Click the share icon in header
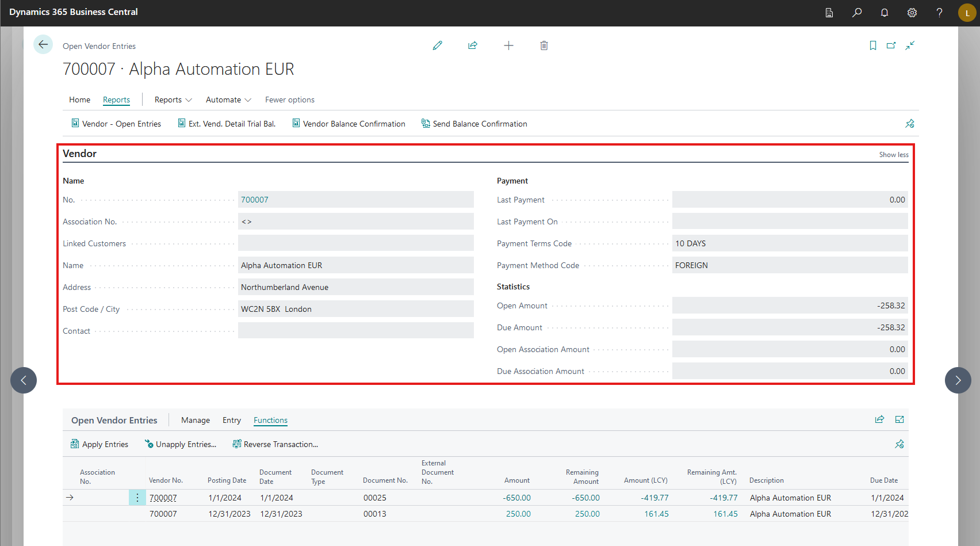Image resolution: width=980 pixels, height=546 pixels. (x=473, y=45)
